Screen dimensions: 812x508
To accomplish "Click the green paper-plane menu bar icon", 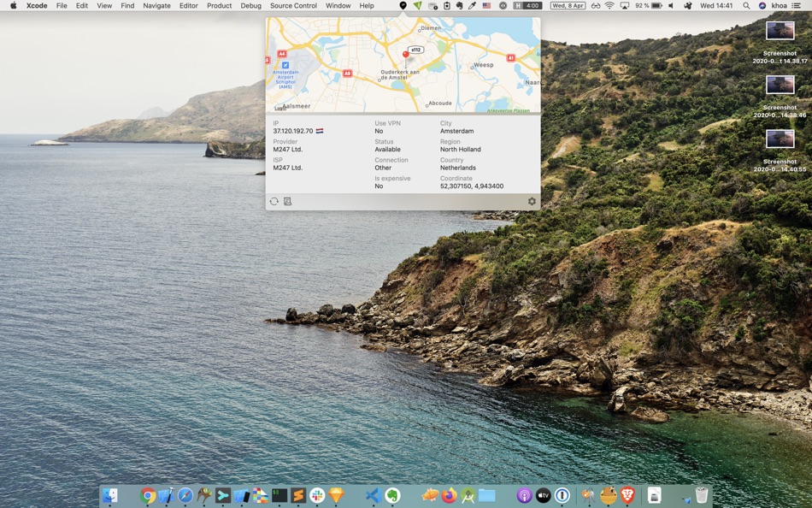I will [417, 6].
